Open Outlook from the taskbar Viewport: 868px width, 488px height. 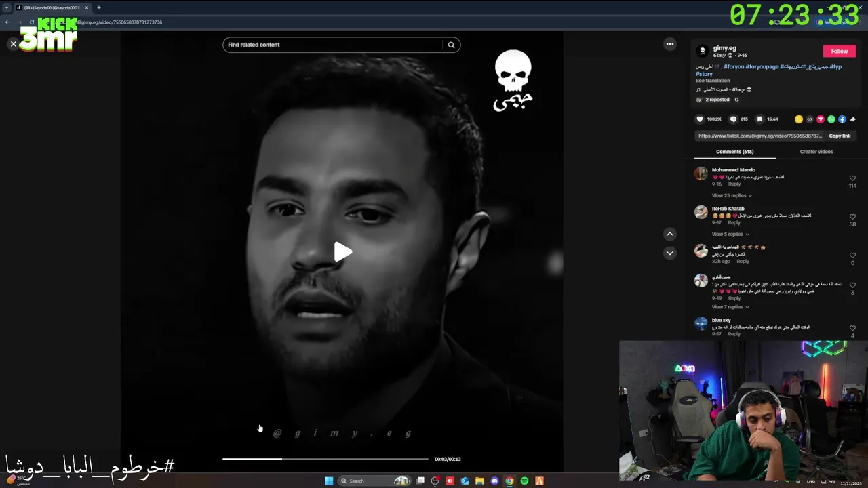tap(465, 481)
